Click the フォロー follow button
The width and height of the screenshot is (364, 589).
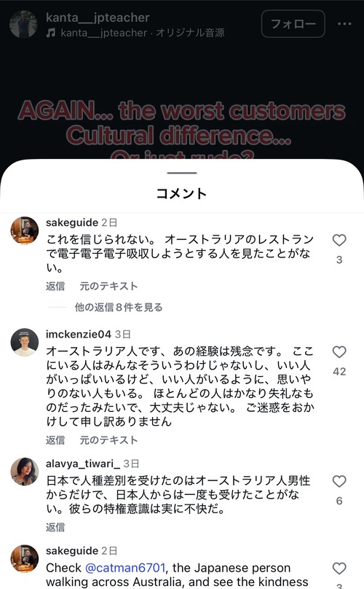pyautogui.click(x=293, y=23)
